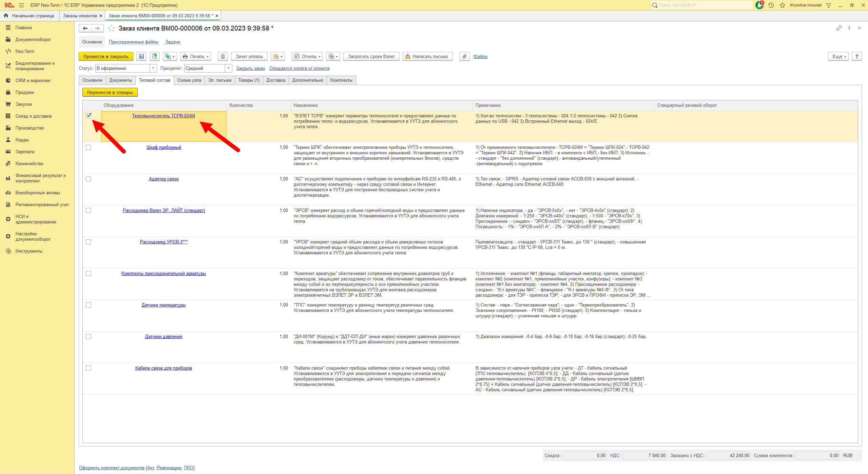Go back with the left arrow button
This screenshot has width=868, height=474.
[85, 28]
